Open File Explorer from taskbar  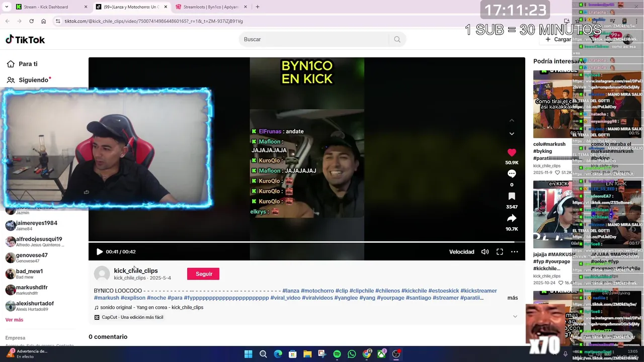click(x=307, y=354)
